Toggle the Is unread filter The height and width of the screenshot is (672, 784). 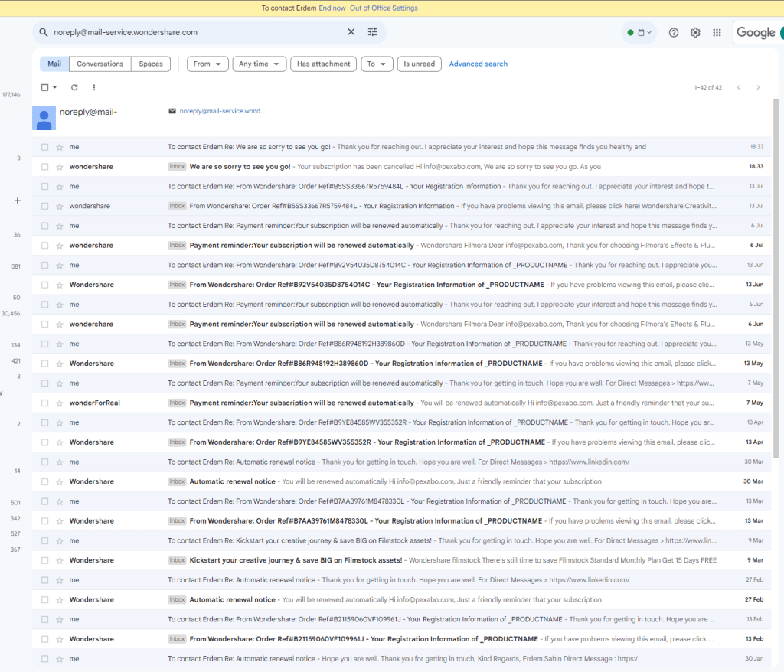click(x=419, y=64)
